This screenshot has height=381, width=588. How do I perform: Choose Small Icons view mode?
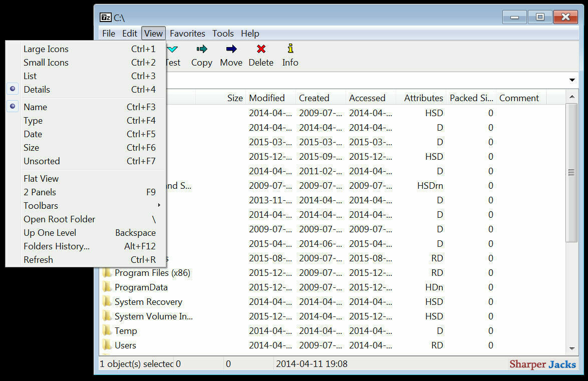(85, 63)
